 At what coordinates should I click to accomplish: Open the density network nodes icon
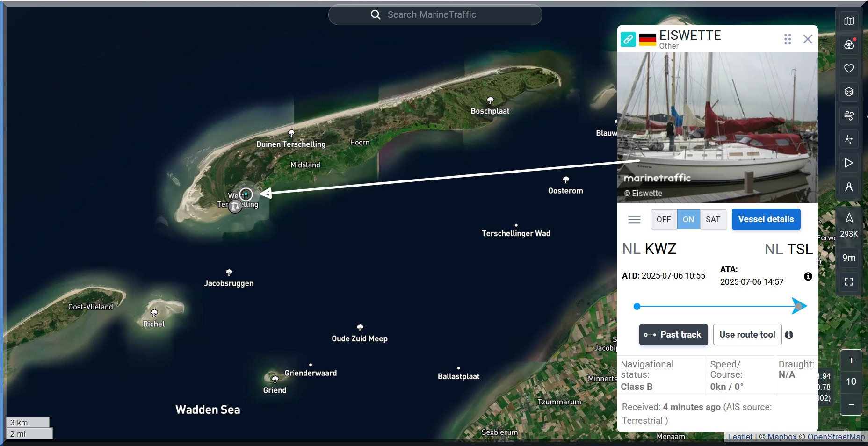(x=849, y=139)
